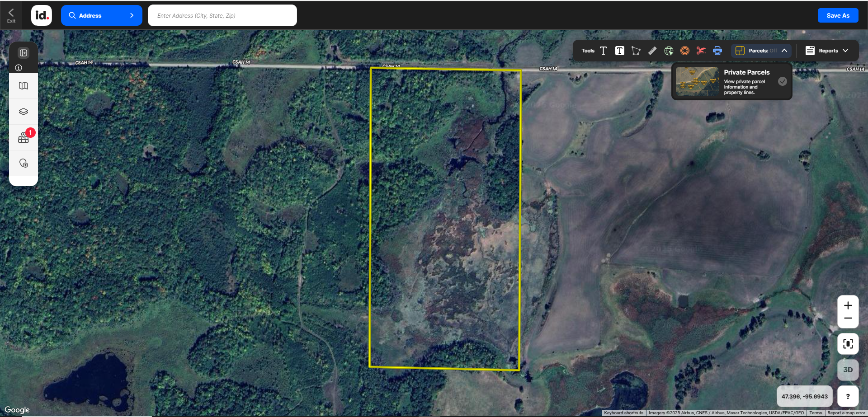Click the Google logo on the map
868x417 pixels.
click(17, 410)
